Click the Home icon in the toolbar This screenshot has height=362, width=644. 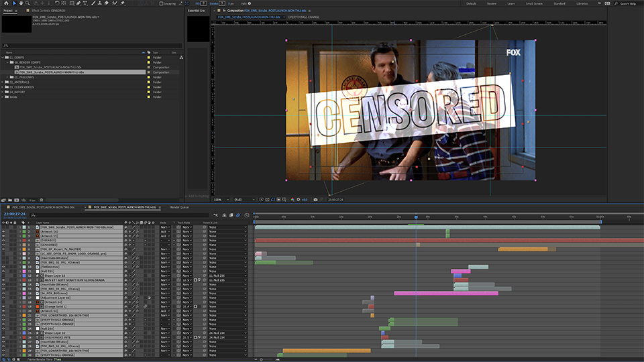6,3
